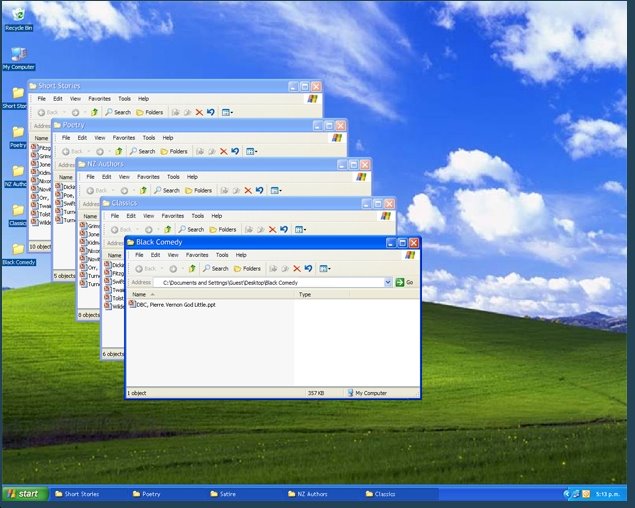Screen dimensions: 635x508
Task: Click the Delete icon in Short Stories window
Action: [x=199, y=112]
